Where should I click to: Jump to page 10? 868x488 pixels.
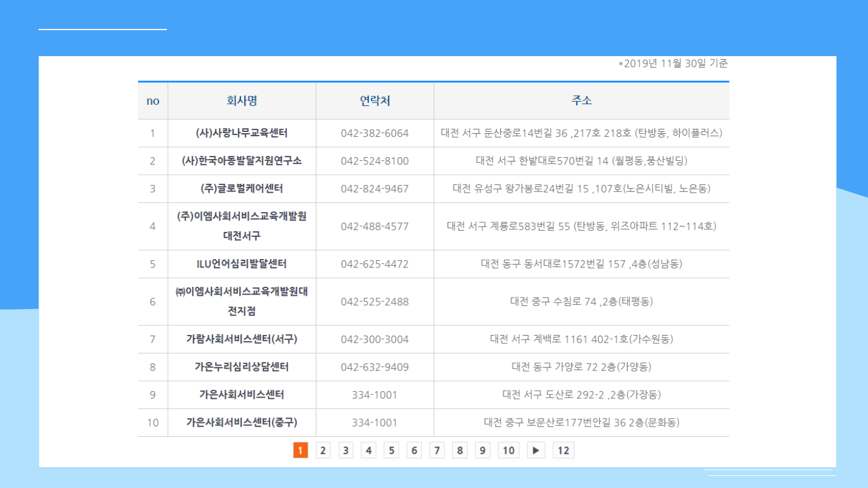coord(509,450)
